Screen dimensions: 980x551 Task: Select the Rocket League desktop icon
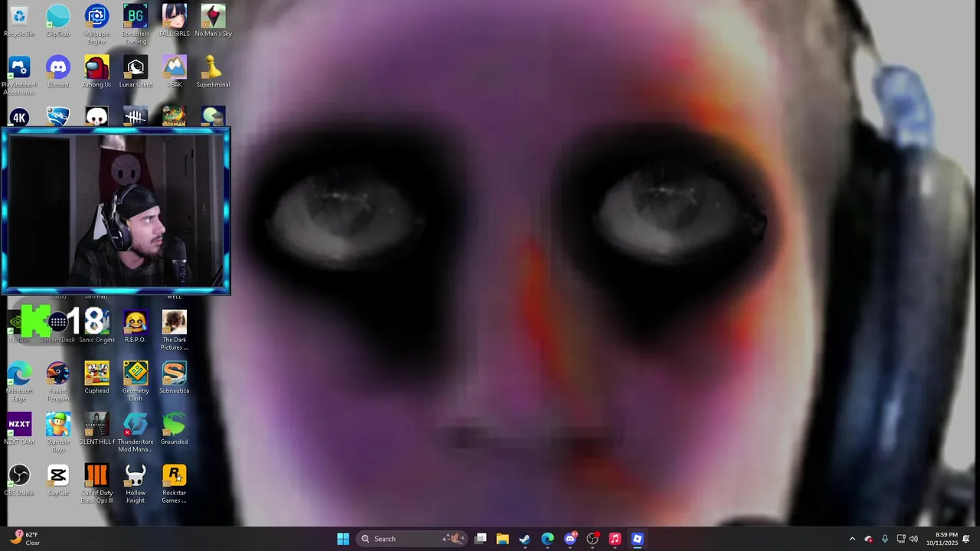coord(58,116)
